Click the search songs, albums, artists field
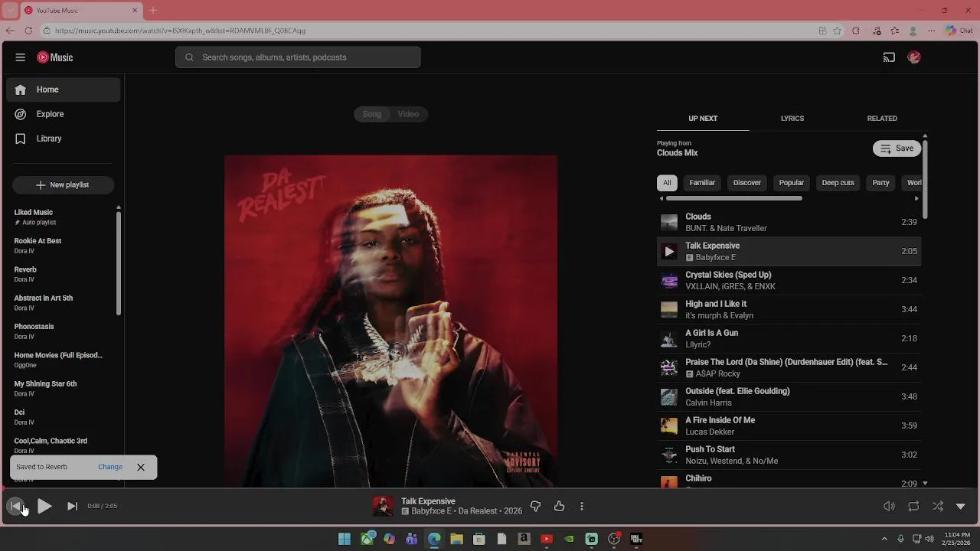 [x=298, y=57]
